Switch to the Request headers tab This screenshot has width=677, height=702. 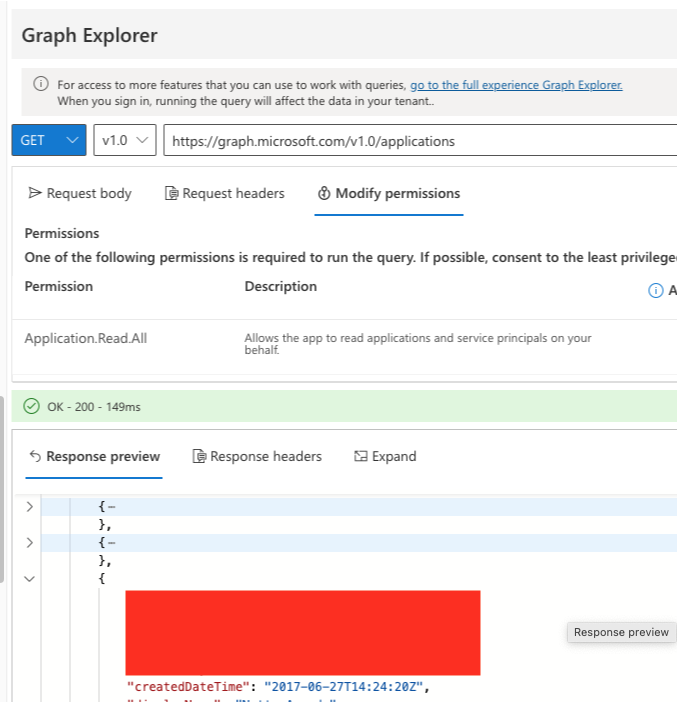[225, 193]
